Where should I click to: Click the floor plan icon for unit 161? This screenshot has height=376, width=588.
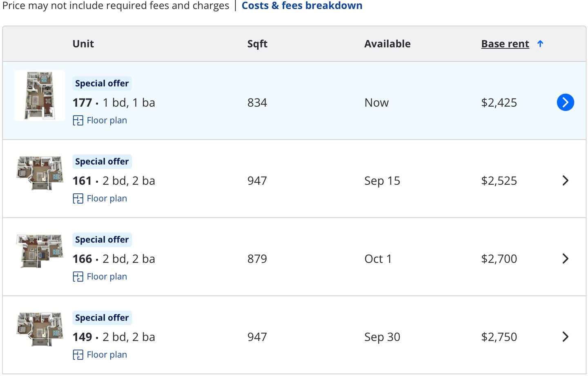click(x=78, y=199)
